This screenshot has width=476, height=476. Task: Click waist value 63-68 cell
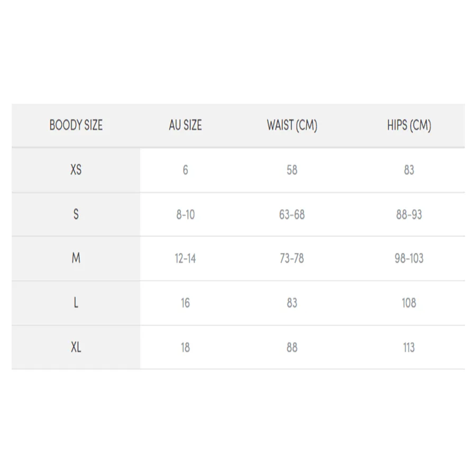pos(292,215)
